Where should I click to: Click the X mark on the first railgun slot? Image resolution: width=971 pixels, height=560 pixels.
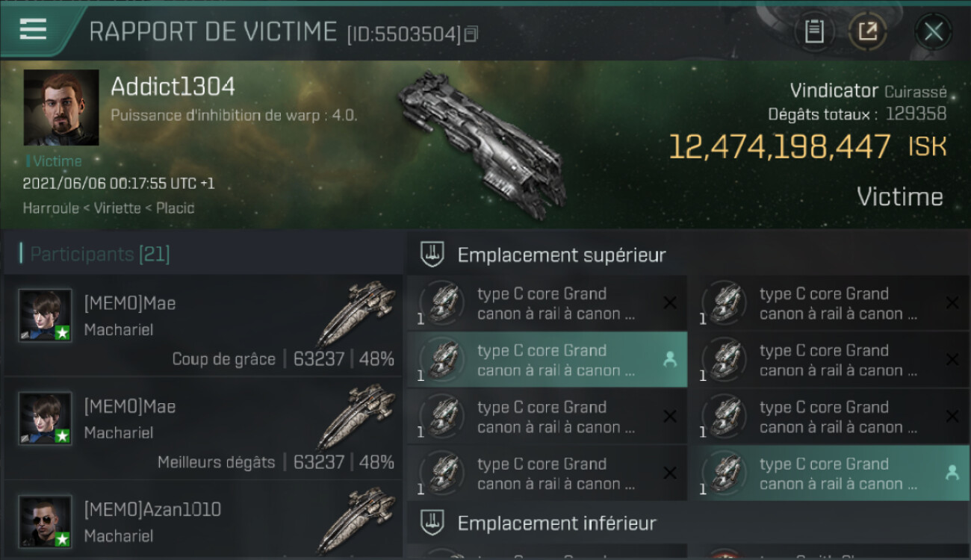tap(670, 303)
